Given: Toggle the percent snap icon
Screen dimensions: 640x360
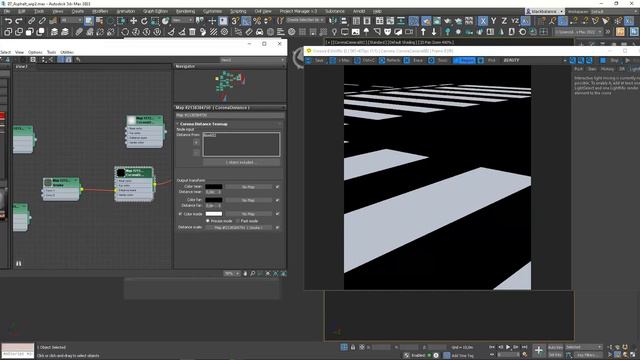Looking at the screenshot, I should 257,21.
